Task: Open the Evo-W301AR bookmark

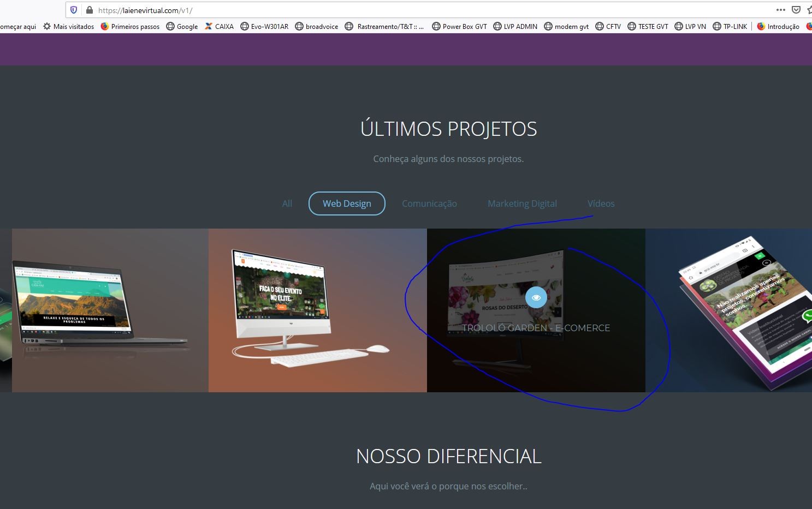Action: pos(264,26)
